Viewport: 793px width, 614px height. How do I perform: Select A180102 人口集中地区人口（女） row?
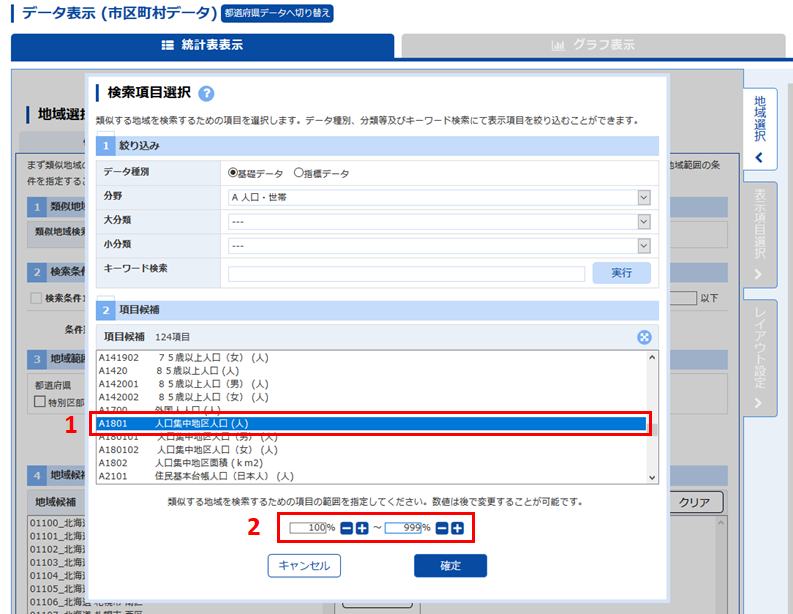[371, 450]
